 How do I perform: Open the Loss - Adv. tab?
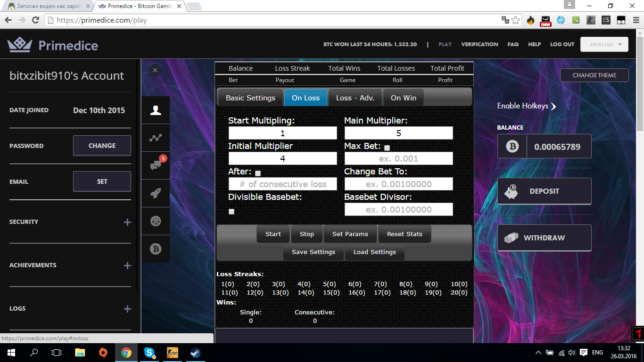[355, 98]
